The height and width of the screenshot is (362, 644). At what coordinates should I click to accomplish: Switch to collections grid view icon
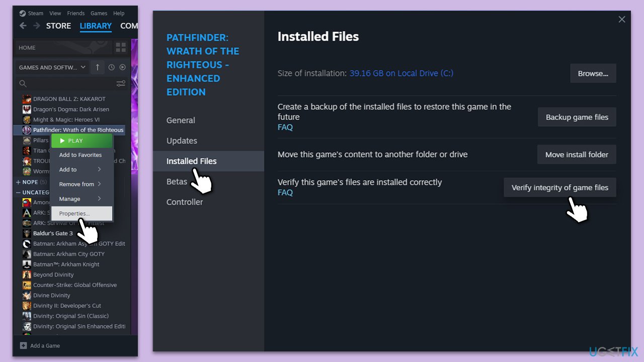point(121,48)
